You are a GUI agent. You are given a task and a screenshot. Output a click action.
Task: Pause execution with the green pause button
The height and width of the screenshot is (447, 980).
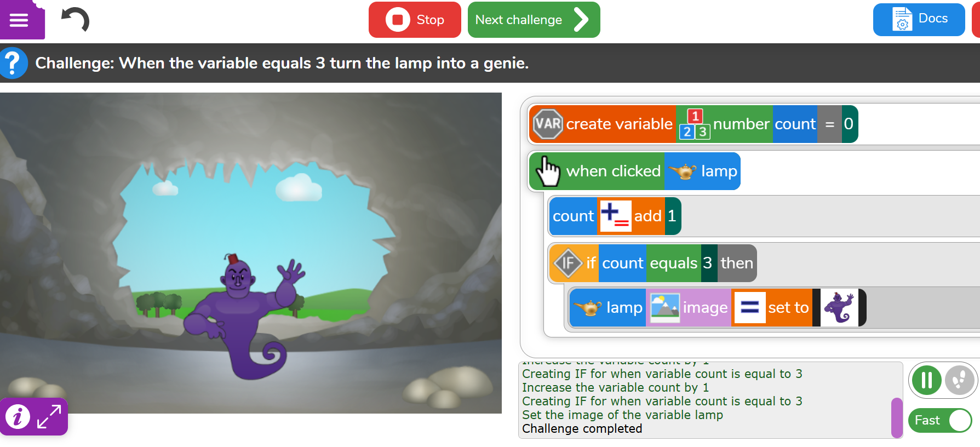(x=927, y=380)
